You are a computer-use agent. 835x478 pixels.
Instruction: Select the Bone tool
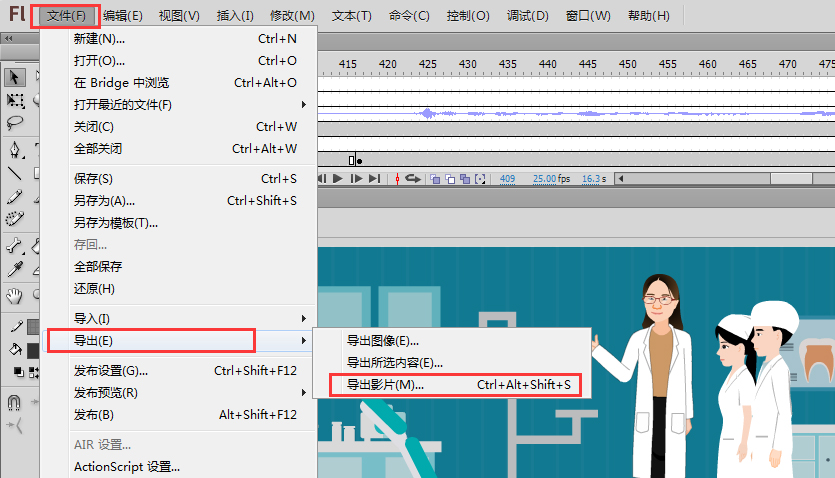point(15,246)
